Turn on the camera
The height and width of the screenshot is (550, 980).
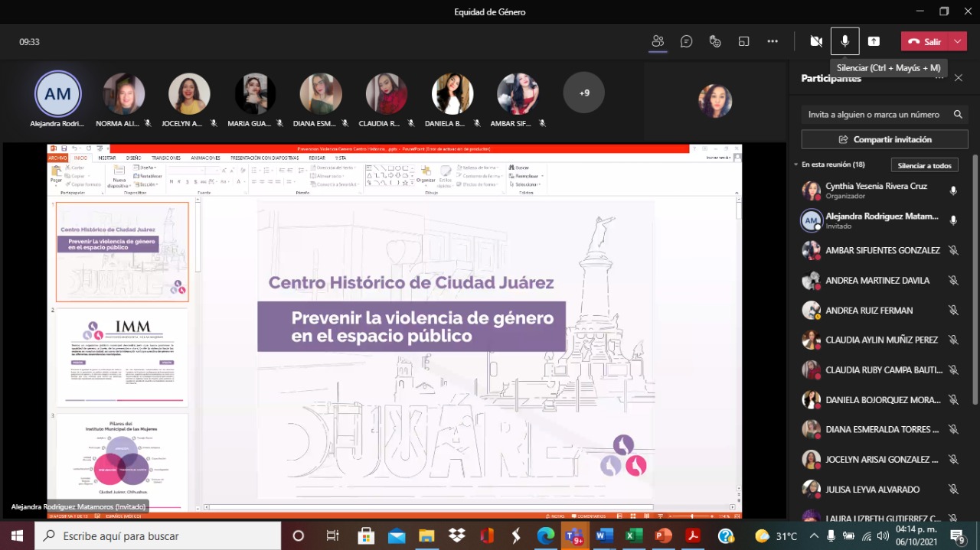(816, 41)
